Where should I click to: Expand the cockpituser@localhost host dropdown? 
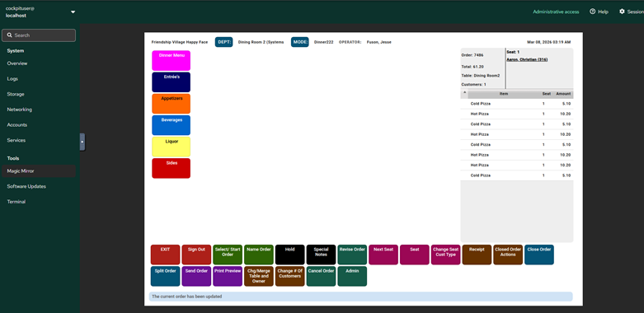pos(73,12)
